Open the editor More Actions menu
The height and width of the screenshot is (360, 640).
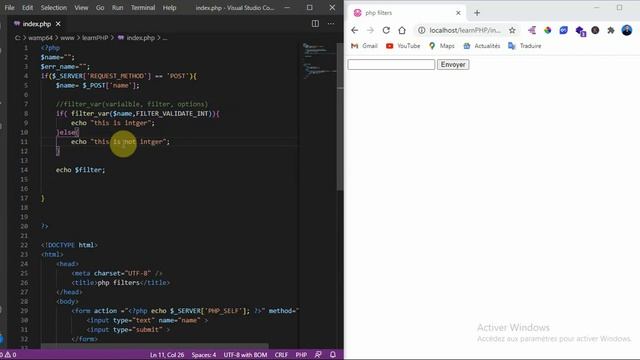331,24
